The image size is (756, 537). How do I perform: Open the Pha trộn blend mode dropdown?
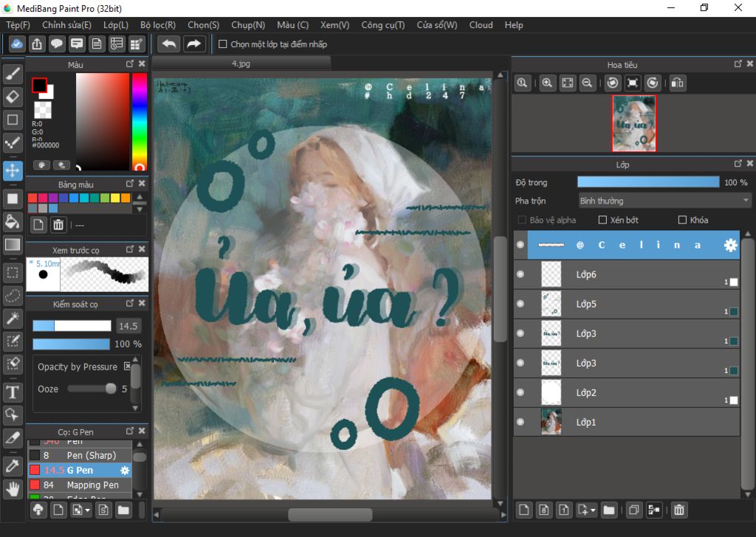coord(664,201)
